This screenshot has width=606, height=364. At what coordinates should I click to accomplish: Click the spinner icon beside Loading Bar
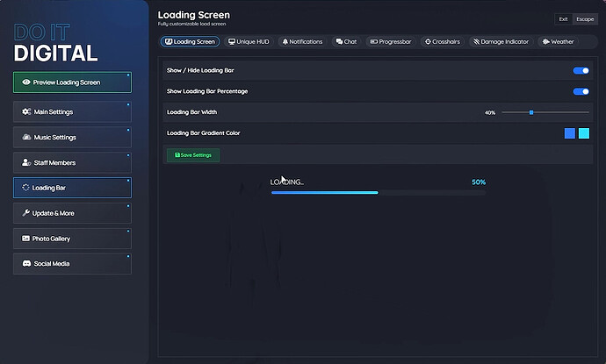coord(25,188)
